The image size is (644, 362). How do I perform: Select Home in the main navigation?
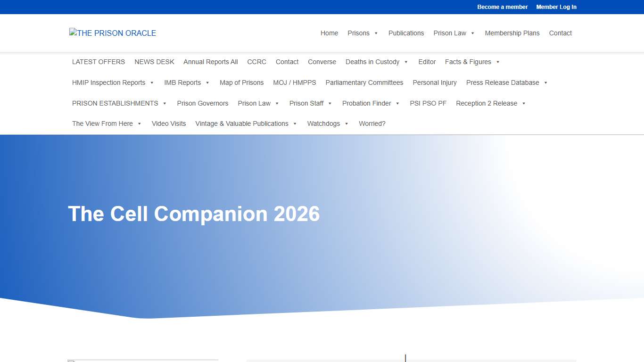tap(329, 33)
